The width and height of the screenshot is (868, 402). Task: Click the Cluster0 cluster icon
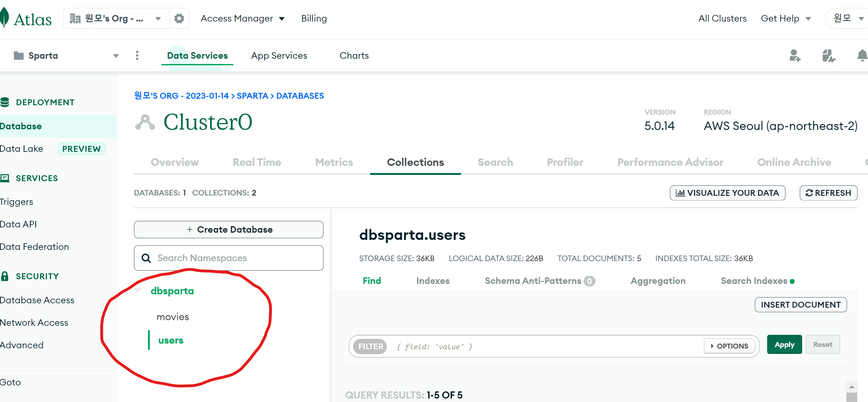coord(145,122)
